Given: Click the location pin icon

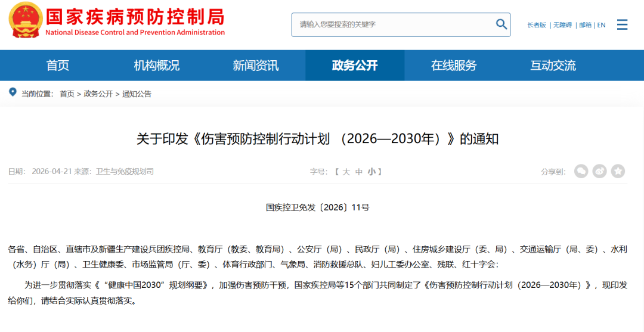Looking at the screenshot, I should pyautogui.click(x=13, y=92).
